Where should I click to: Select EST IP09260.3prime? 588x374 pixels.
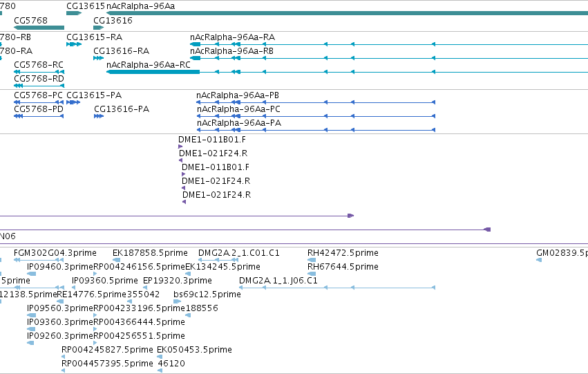pyautogui.click(x=60, y=336)
